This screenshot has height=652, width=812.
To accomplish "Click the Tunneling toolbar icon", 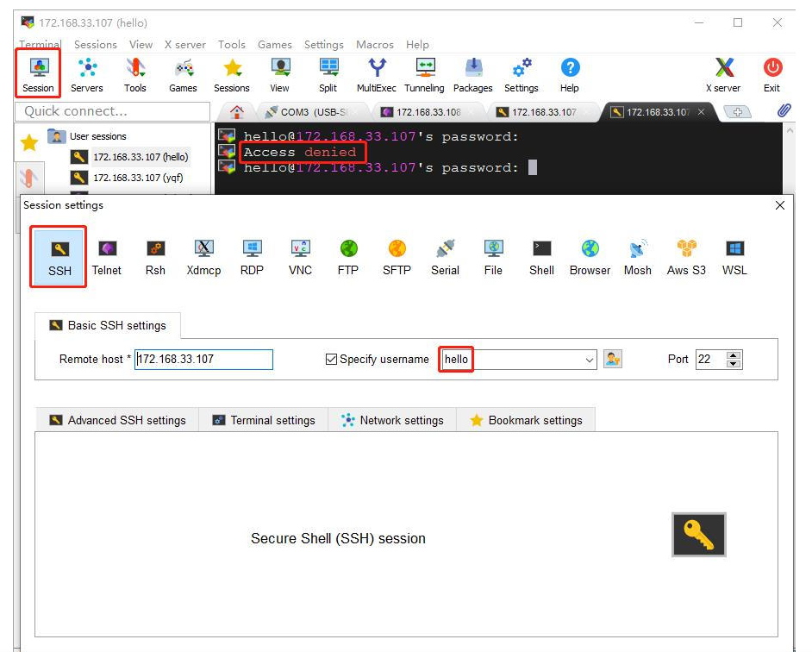I will coord(425,75).
